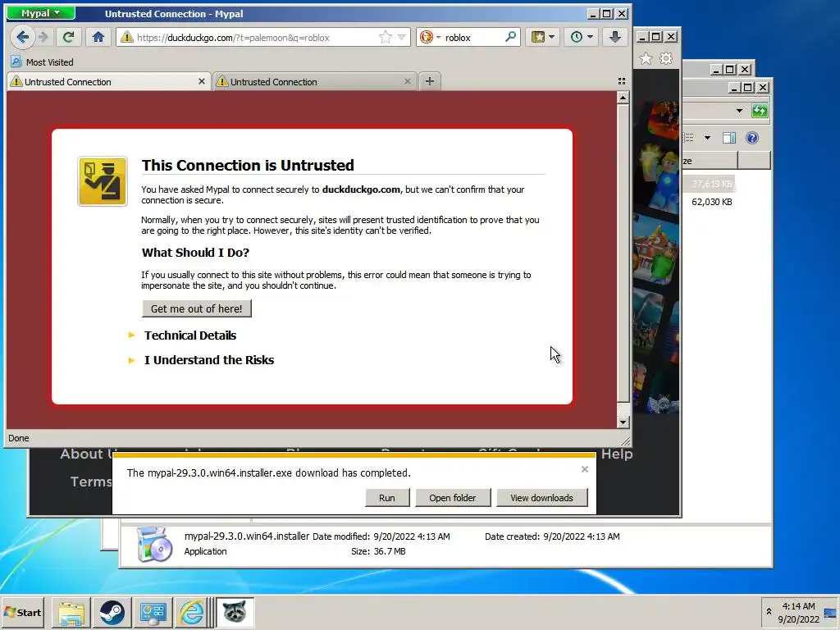Open the Explorer view options dropdown arrow
Image resolution: width=840 pixels, height=630 pixels.
tap(707, 138)
